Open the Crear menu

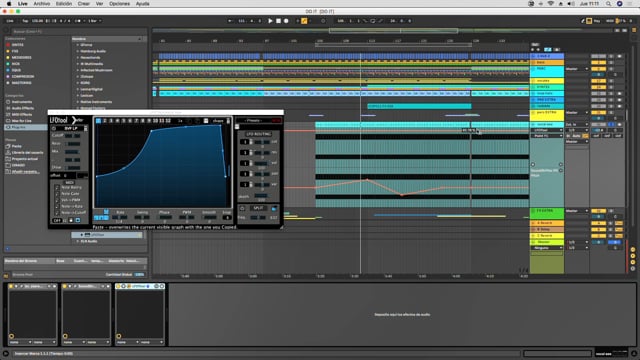tap(84, 4)
